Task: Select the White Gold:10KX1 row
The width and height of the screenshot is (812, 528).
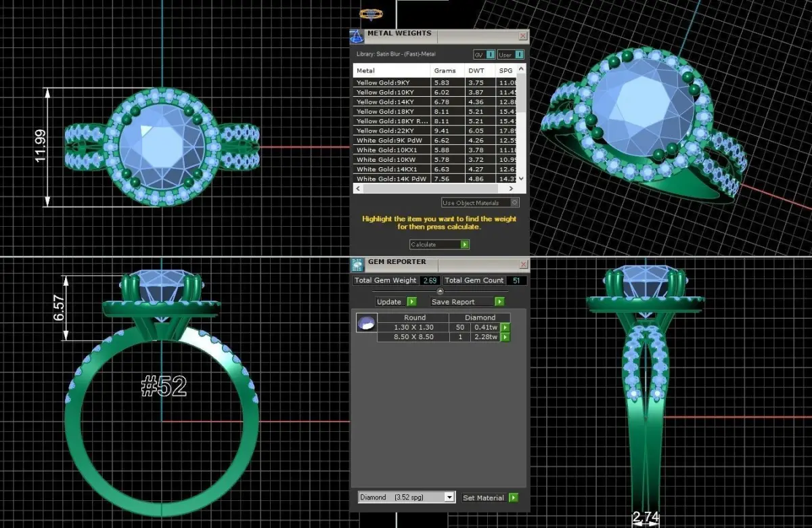Action: click(x=435, y=150)
